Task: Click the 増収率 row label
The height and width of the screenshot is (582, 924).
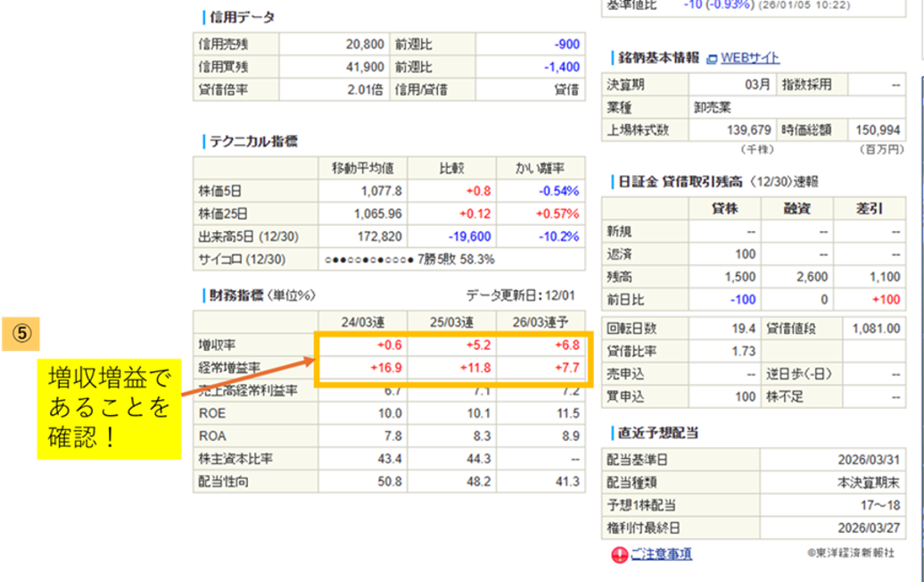Action: point(219,345)
